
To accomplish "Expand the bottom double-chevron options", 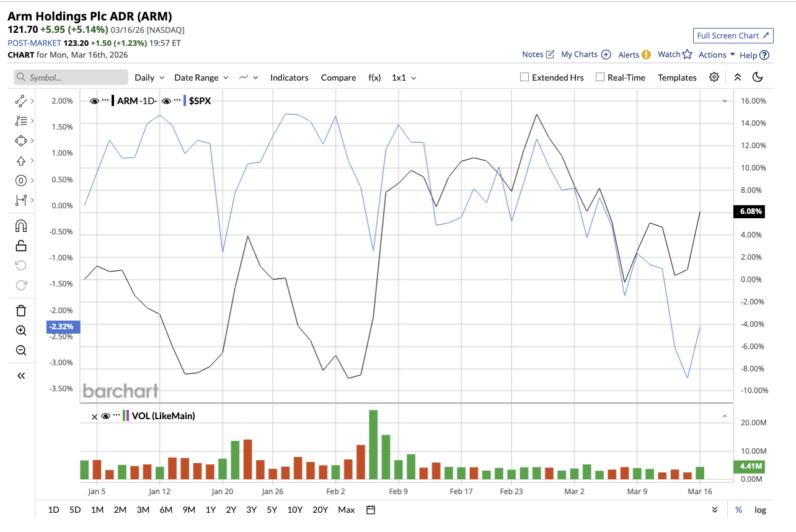I will (715, 510).
